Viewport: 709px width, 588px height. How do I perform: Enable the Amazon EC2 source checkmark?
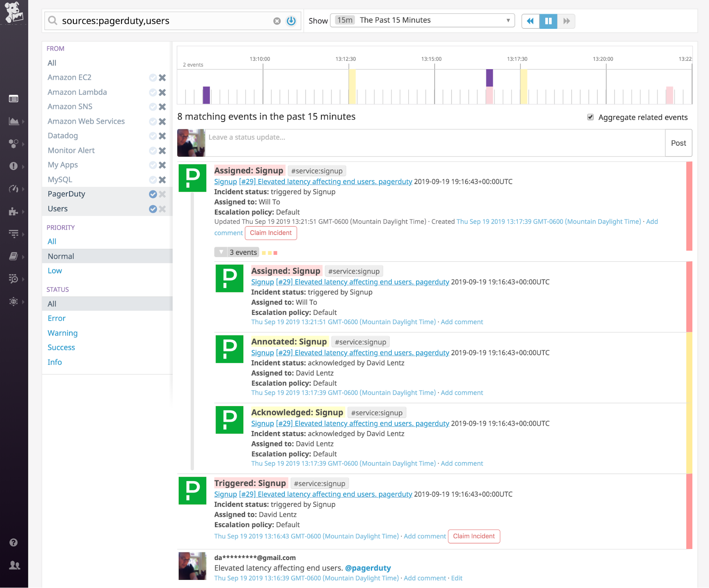(153, 78)
